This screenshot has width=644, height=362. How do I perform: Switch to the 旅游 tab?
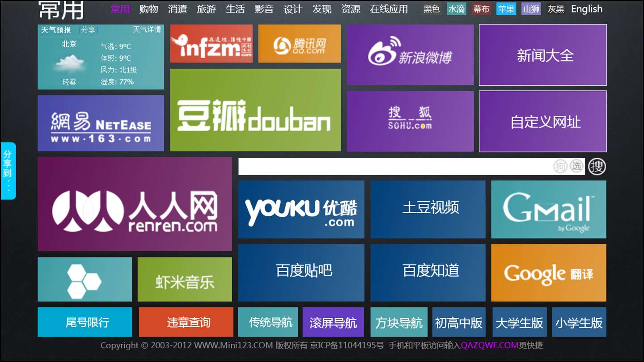(x=206, y=9)
